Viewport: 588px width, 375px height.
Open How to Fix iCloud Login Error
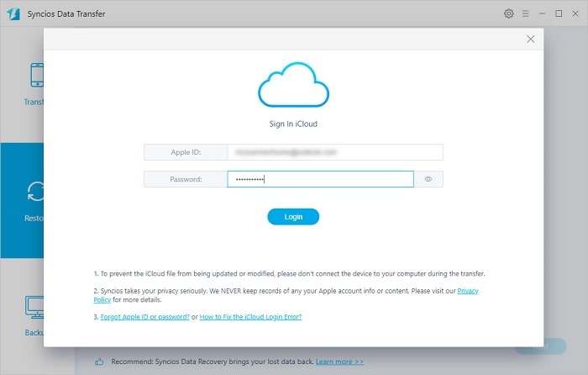(250, 317)
